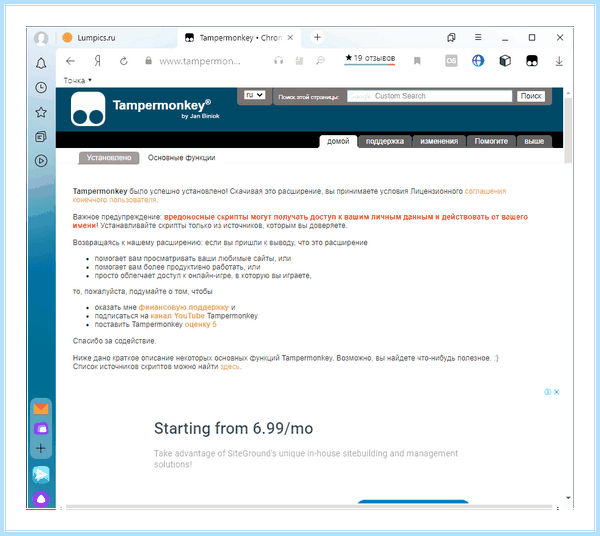Click the translate page icon

[x=320, y=60]
